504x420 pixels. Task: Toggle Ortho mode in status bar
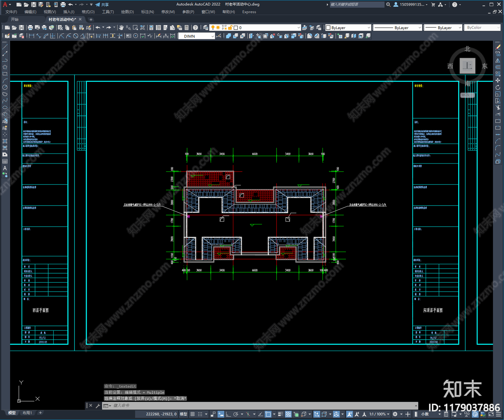(x=228, y=414)
